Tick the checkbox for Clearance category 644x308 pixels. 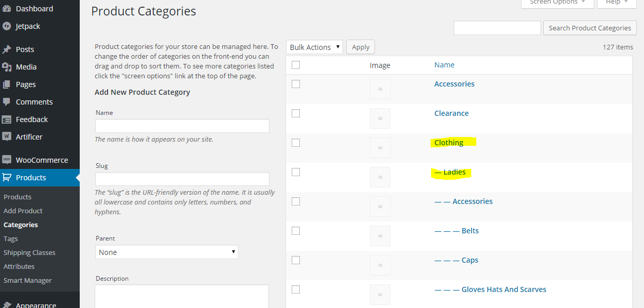tap(296, 113)
